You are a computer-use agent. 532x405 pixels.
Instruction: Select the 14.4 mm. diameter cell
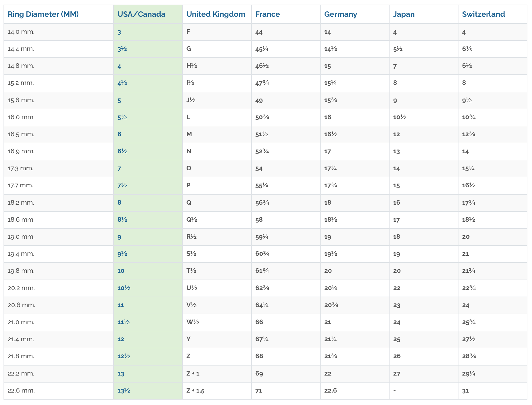pos(59,49)
